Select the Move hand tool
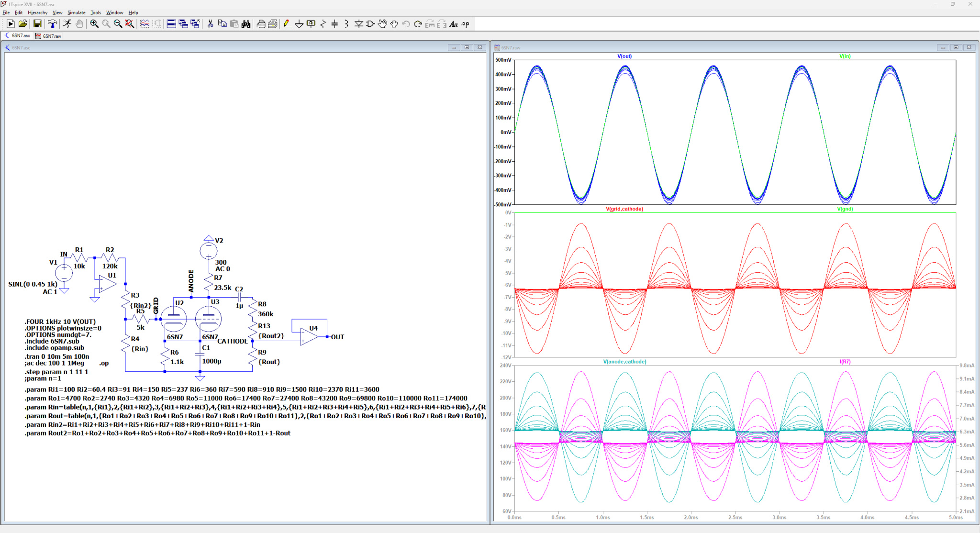The image size is (980, 533). (x=382, y=24)
